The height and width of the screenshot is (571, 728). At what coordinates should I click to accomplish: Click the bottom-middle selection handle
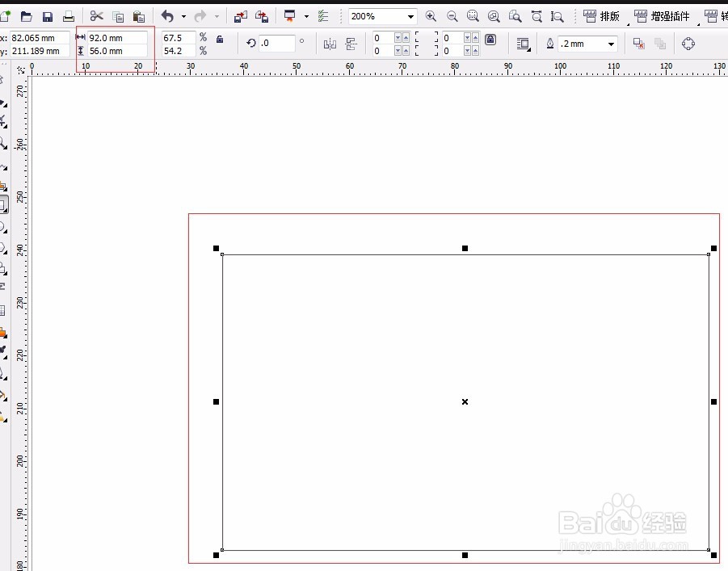(465, 555)
